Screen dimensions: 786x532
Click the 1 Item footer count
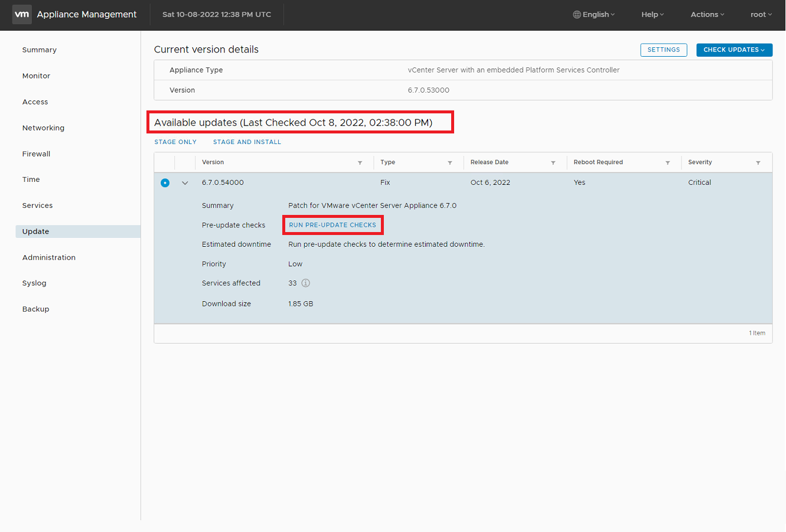[x=757, y=333]
